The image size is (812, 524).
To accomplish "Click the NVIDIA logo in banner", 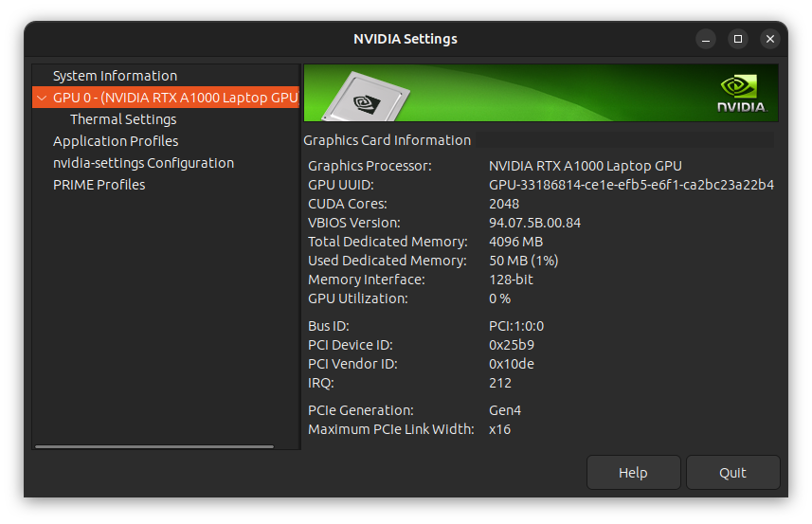I will click(x=741, y=94).
